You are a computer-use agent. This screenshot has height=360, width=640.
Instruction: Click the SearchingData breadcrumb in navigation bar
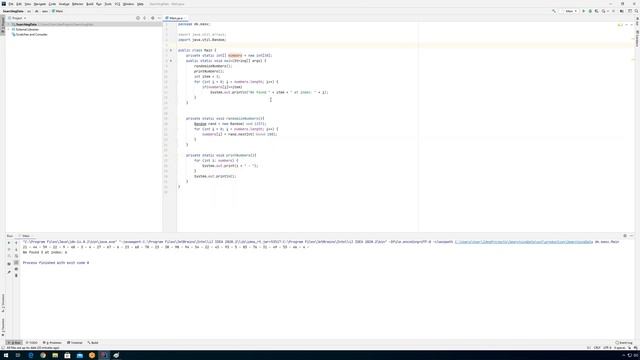tap(13, 11)
